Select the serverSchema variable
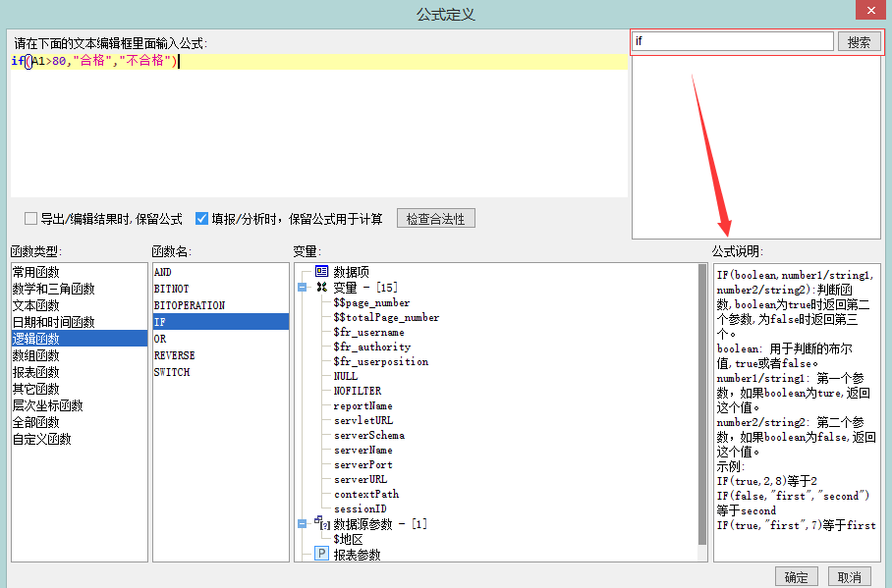892x588 pixels. (x=369, y=435)
